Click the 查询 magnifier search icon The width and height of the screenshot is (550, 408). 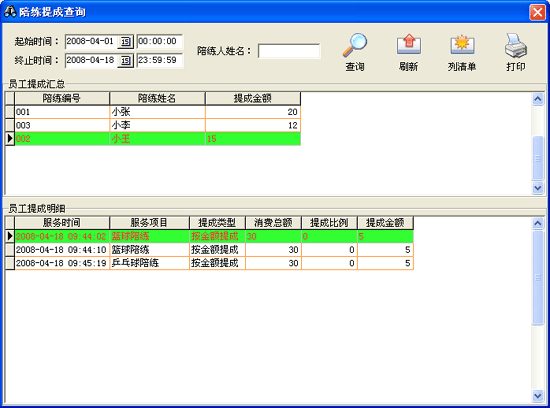(x=355, y=46)
